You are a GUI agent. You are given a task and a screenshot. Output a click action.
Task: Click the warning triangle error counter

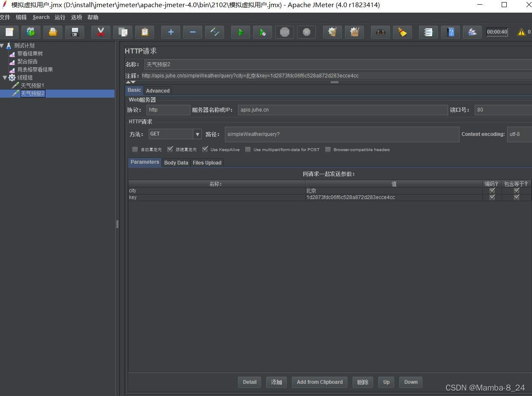click(x=521, y=32)
